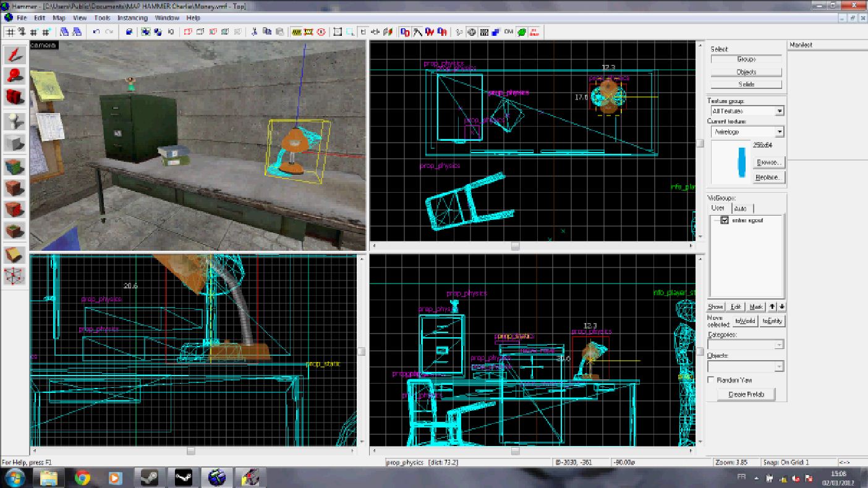This screenshot has width=868, height=488.
Task: Pick the Entity tool
Action: click(15, 121)
